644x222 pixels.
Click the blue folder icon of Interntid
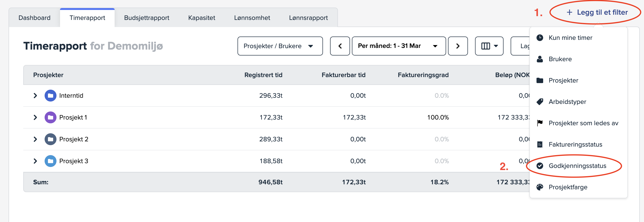(50, 96)
